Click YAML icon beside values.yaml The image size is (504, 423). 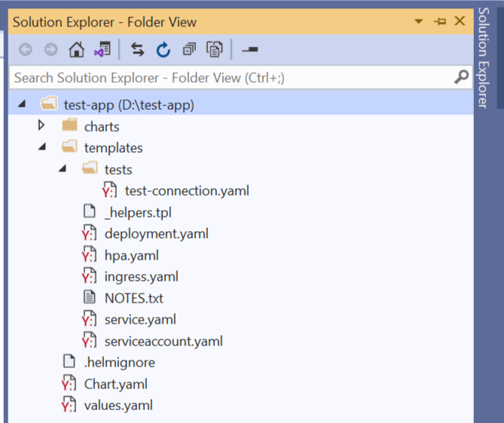coord(69,405)
